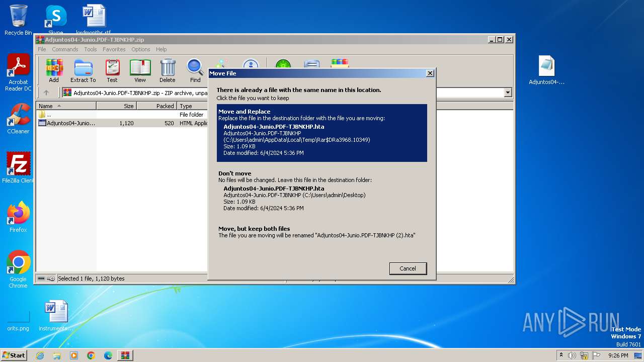
Task: Sort by the Type column header
Action: pos(193,106)
